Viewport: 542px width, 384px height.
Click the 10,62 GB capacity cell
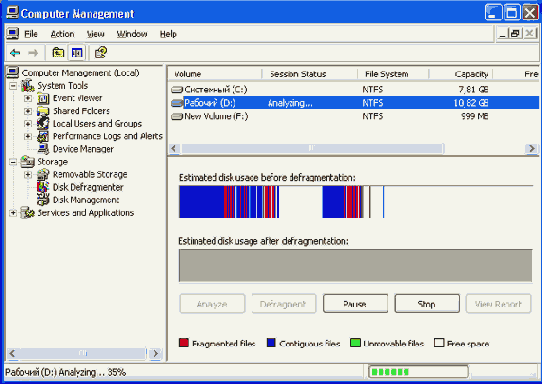tap(471, 103)
